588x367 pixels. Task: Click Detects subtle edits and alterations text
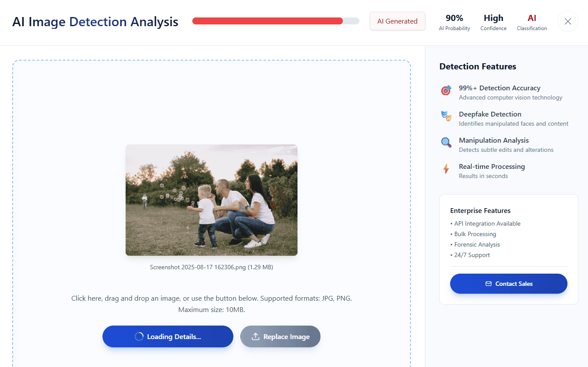pos(506,150)
